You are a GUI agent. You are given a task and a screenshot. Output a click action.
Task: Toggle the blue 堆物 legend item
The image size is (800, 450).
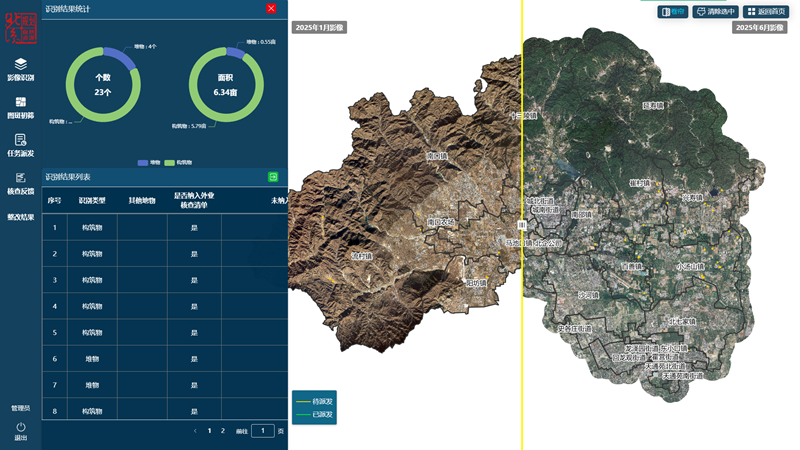point(143,162)
